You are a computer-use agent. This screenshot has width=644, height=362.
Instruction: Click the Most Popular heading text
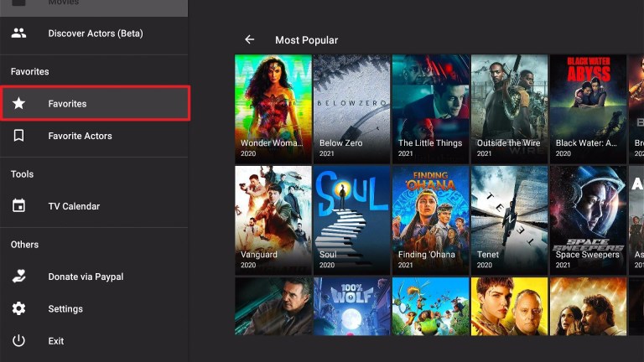pos(306,40)
